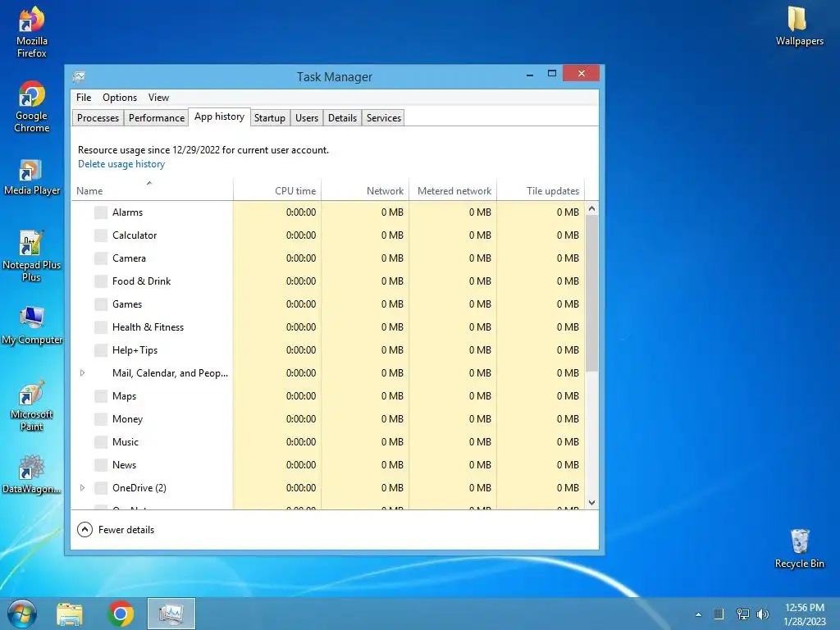Open the Options menu
This screenshot has width=840, height=630.
click(120, 98)
